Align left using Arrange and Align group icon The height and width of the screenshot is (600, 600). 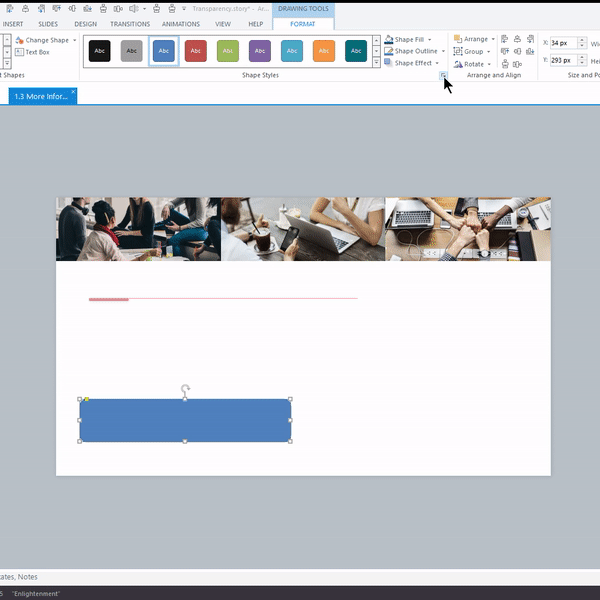505,39
